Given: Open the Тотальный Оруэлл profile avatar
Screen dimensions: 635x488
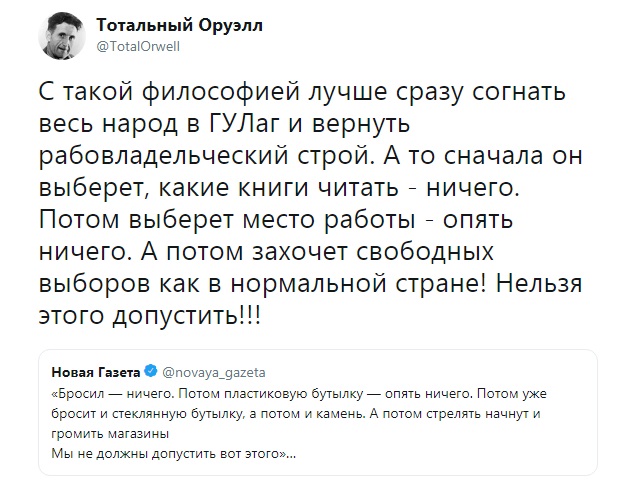Looking at the screenshot, I should click(62, 36).
